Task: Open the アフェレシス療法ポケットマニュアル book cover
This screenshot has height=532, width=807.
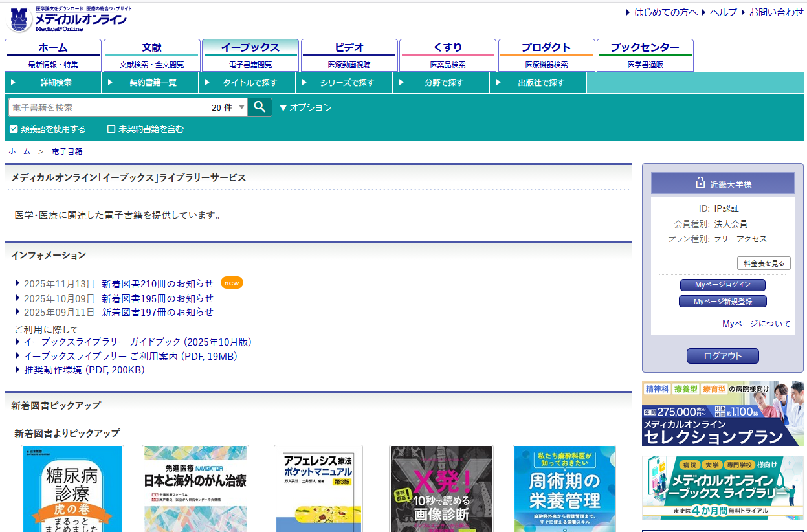Action: 318,489
